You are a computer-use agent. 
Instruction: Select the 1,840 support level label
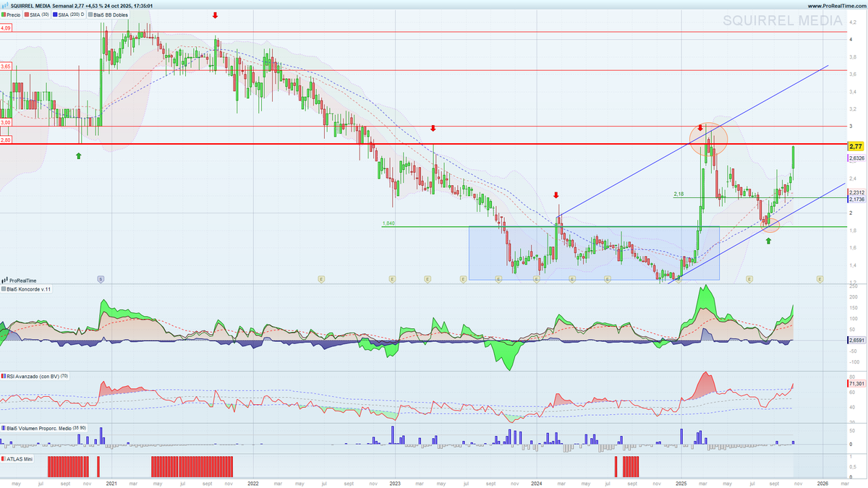[388, 223]
